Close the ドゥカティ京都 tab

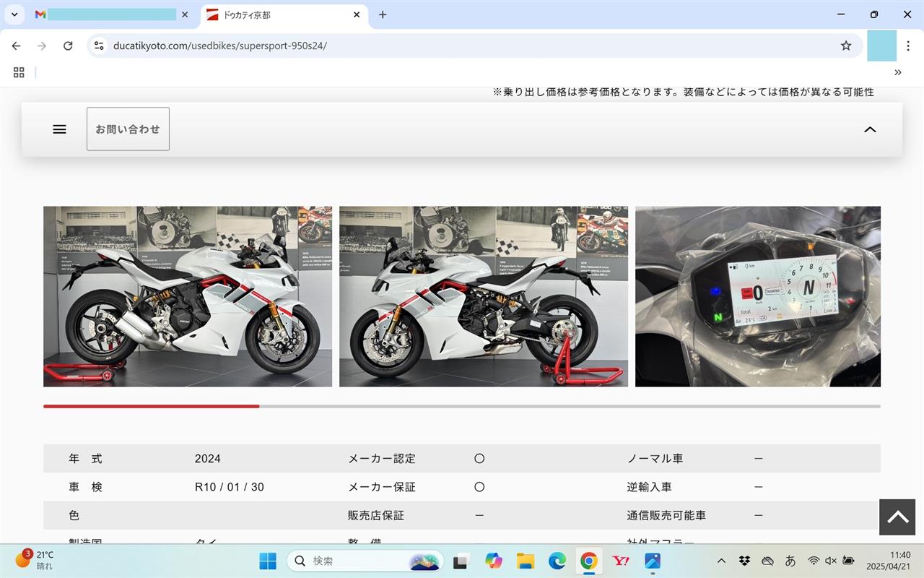pyautogui.click(x=357, y=14)
